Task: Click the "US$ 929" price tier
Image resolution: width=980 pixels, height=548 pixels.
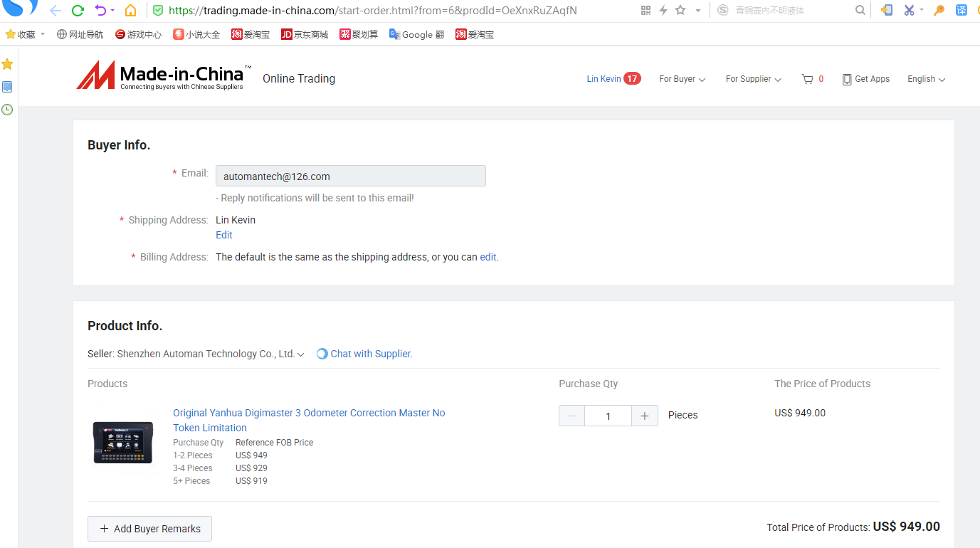Action: [x=251, y=468]
